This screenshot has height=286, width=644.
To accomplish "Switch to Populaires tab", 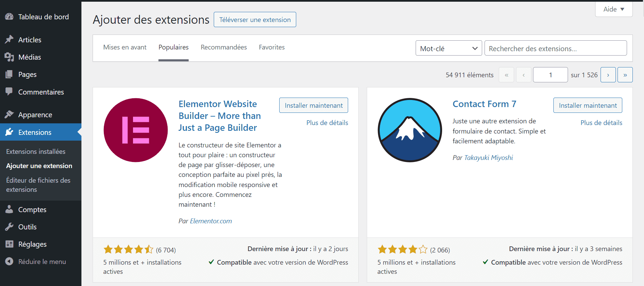I will [173, 47].
